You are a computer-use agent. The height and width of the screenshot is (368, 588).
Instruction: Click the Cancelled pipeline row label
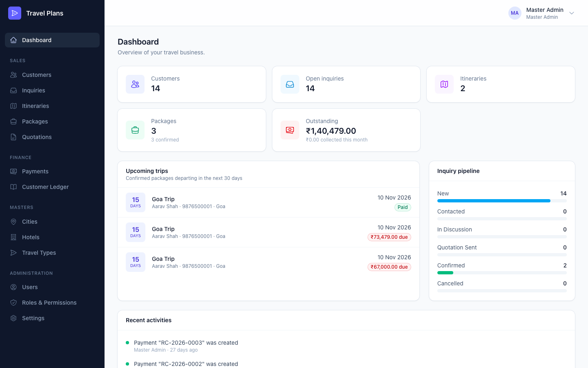[450, 283]
